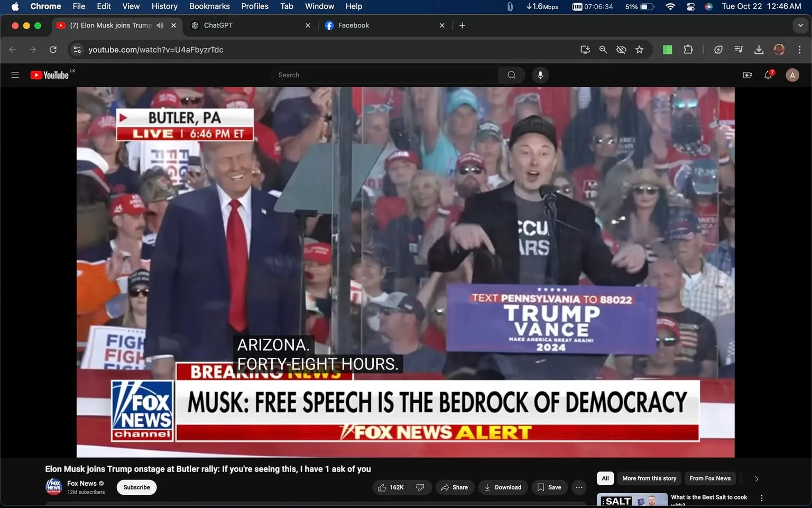The image size is (812, 508).
Task: Select the All filter chip
Action: (x=605, y=478)
